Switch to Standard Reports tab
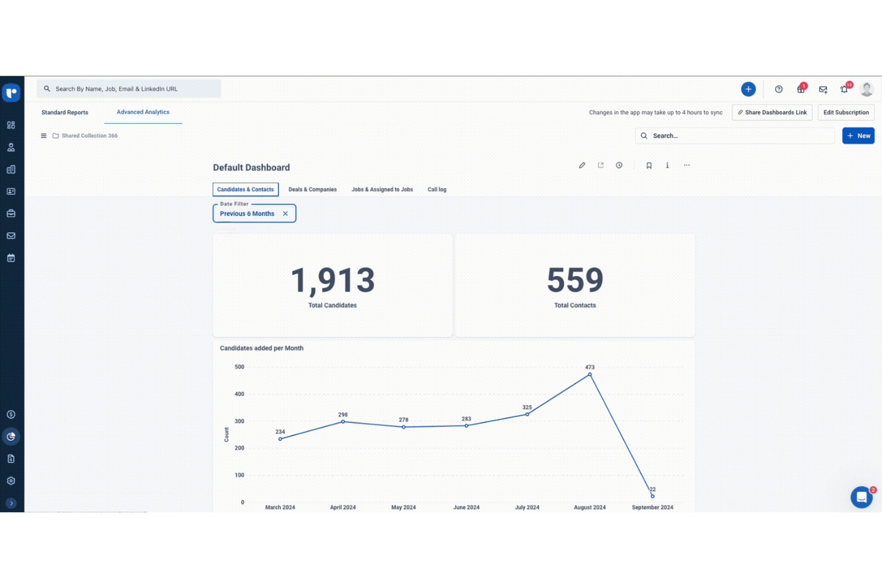882x588 pixels. 64,113
